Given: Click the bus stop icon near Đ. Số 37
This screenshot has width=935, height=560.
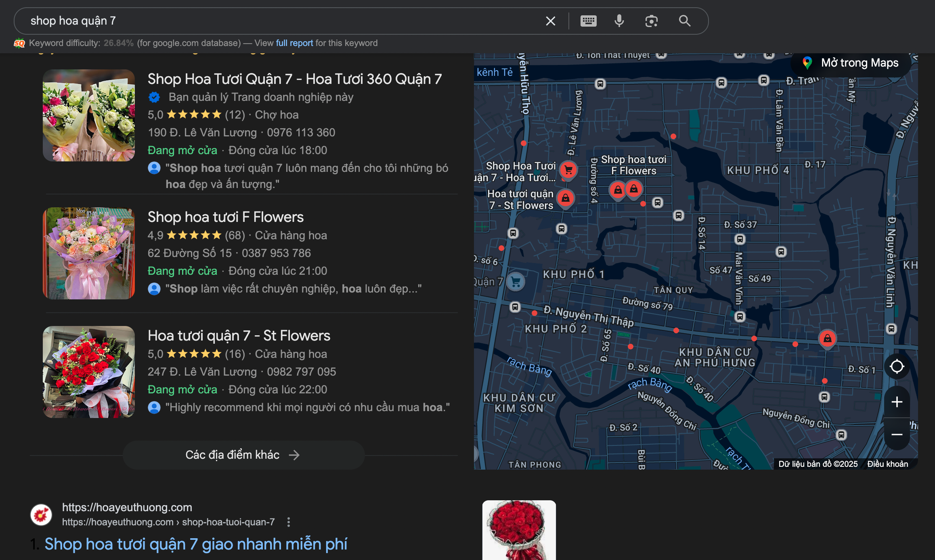Looking at the screenshot, I should click(x=740, y=239).
